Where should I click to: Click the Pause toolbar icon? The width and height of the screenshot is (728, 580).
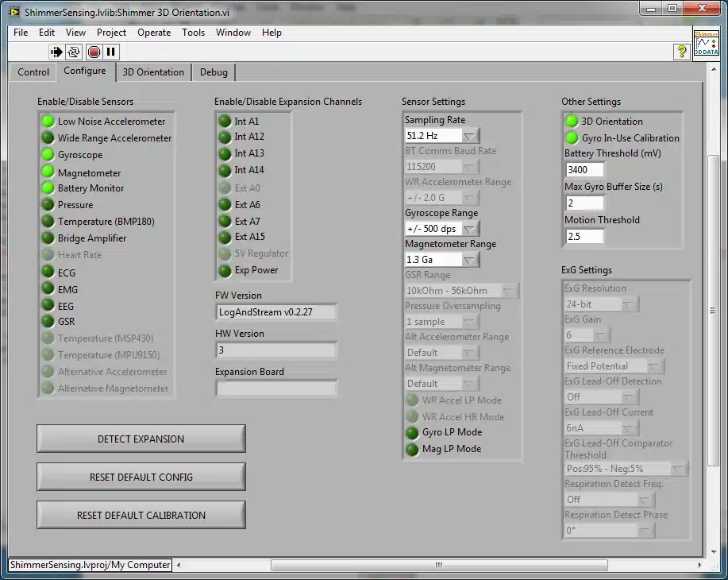point(110,52)
